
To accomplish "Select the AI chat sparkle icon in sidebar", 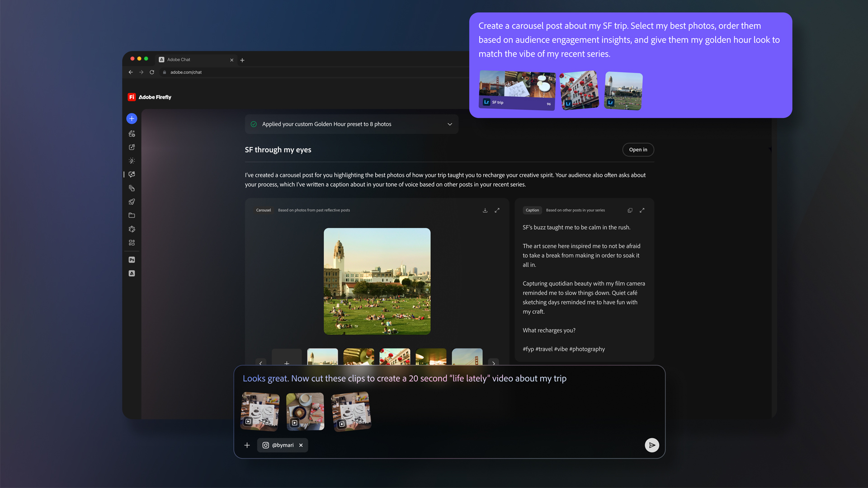I will [132, 174].
